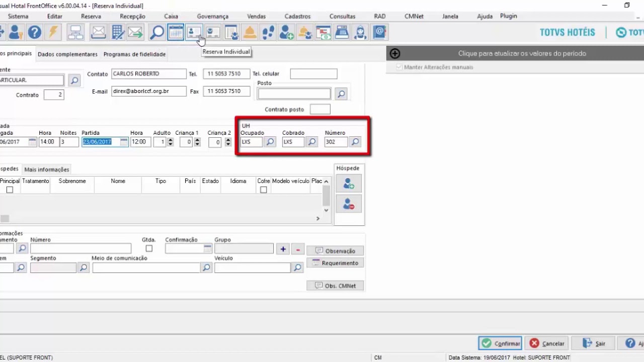Click the housekeeper toolbar icon
This screenshot has width=644, height=362.
click(361, 32)
